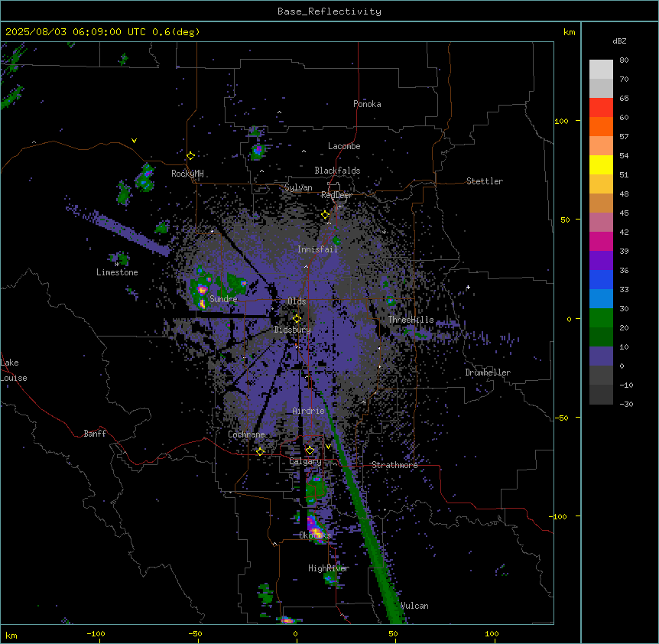Click the Ponoka city label
Viewport: 659px width, 644px height.
coord(367,104)
